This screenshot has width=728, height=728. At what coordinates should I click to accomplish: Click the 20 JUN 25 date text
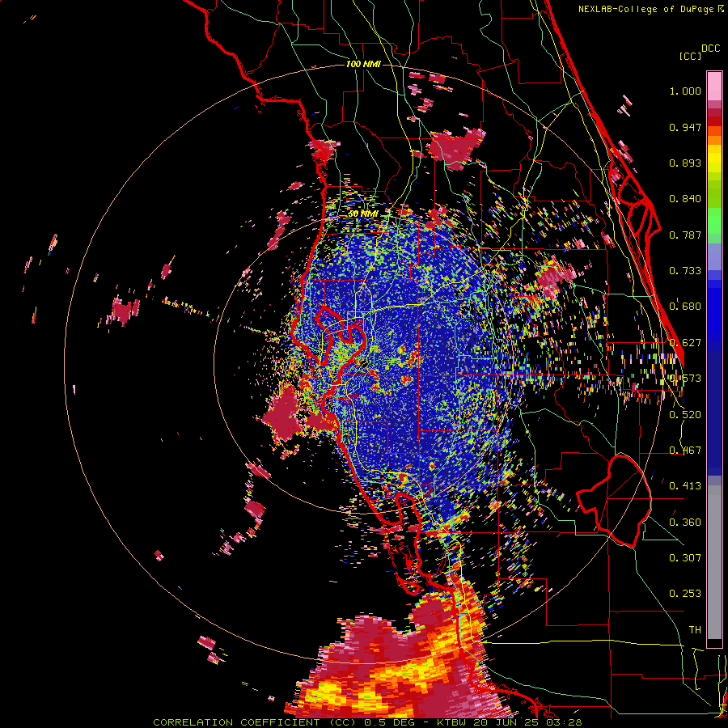(x=506, y=722)
